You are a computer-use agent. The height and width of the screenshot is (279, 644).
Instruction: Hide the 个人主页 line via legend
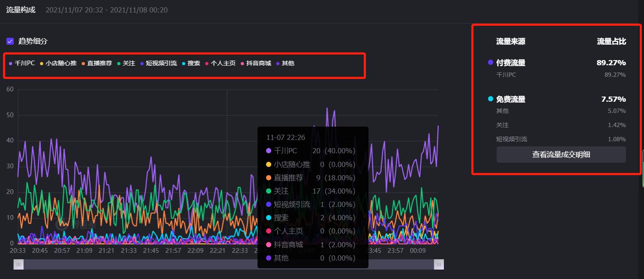coord(222,63)
